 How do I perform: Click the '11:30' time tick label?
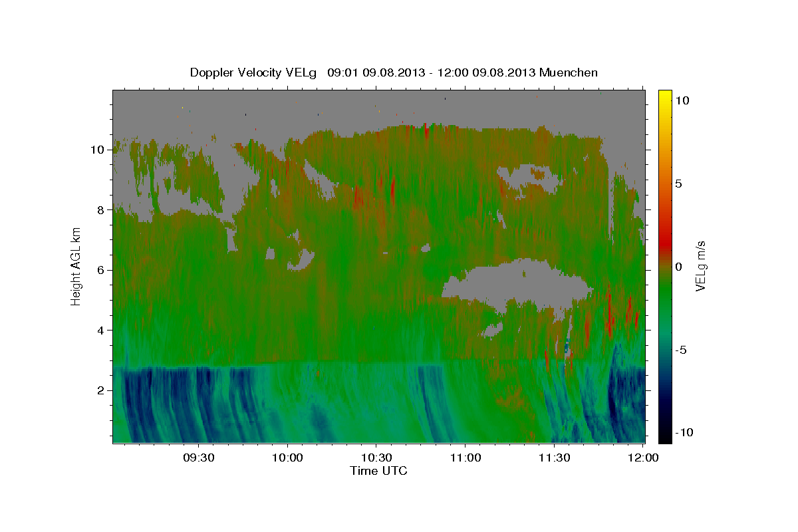point(555,458)
